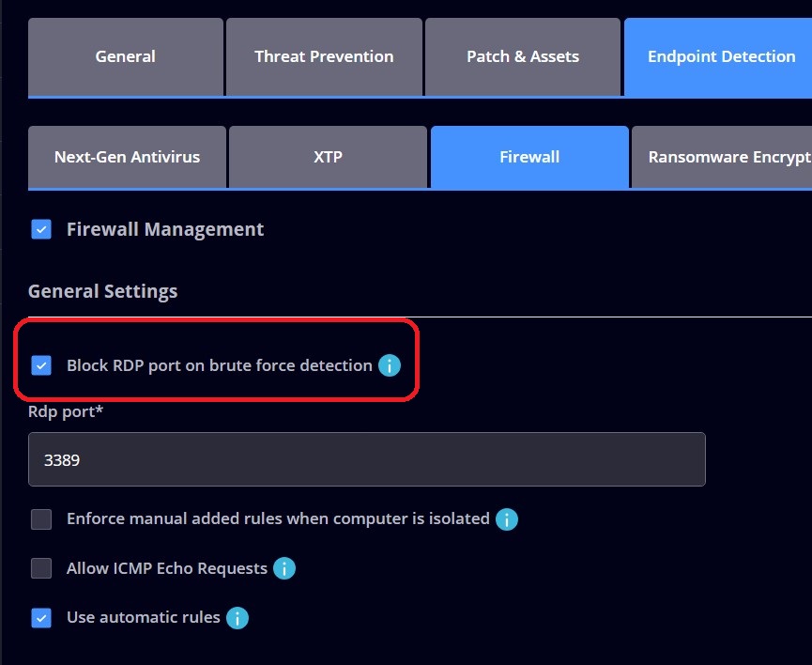Screen dimensions: 812x665
Task: Click into the Rdp port field showing 3389
Action: pyautogui.click(x=367, y=459)
